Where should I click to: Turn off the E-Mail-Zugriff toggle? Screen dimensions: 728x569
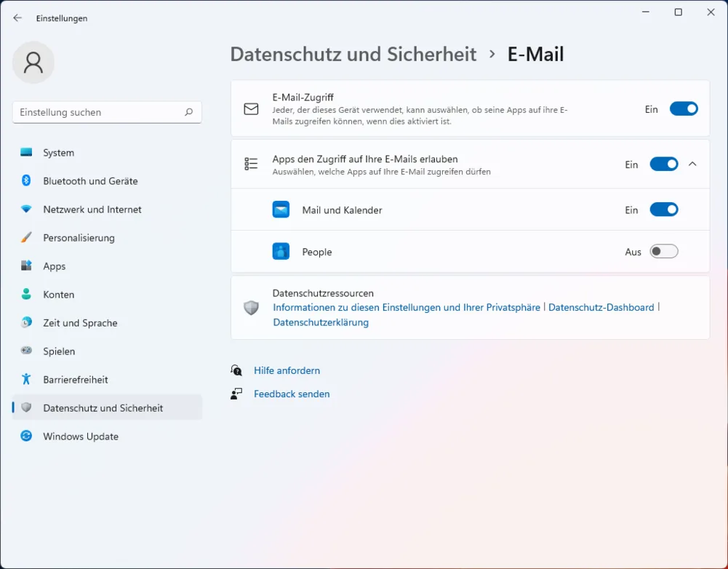(x=683, y=109)
